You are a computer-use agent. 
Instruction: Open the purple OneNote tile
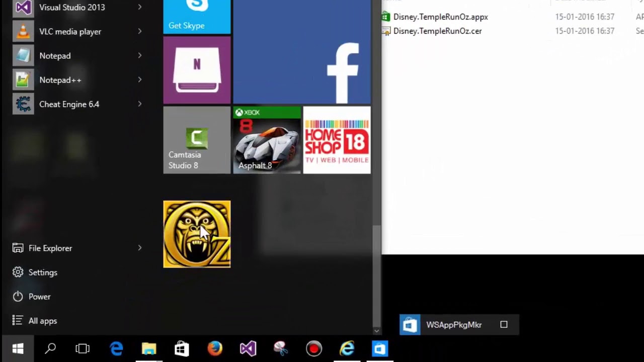point(197,70)
